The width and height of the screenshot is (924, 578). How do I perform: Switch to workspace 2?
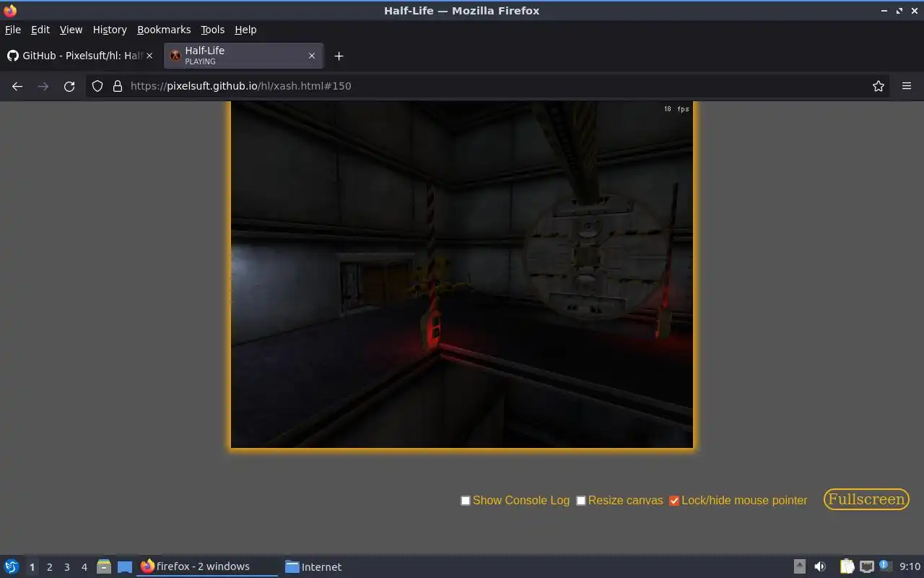pyautogui.click(x=49, y=567)
